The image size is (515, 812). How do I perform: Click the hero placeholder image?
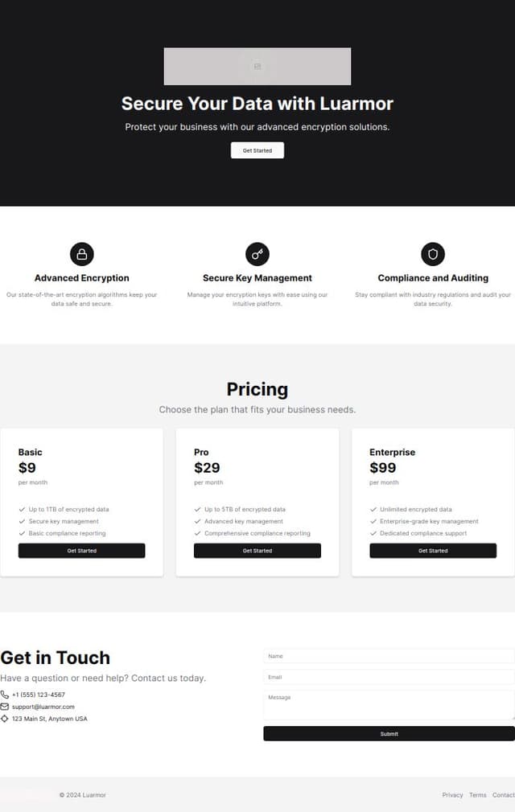pyautogui.click(x=257, y=66)
